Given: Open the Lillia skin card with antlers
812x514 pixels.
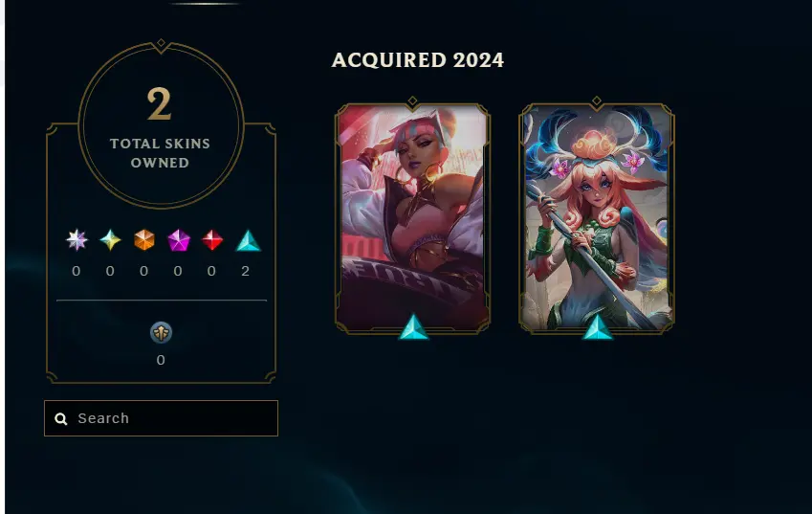Looking at the screenshot, I should click(597, 217).
